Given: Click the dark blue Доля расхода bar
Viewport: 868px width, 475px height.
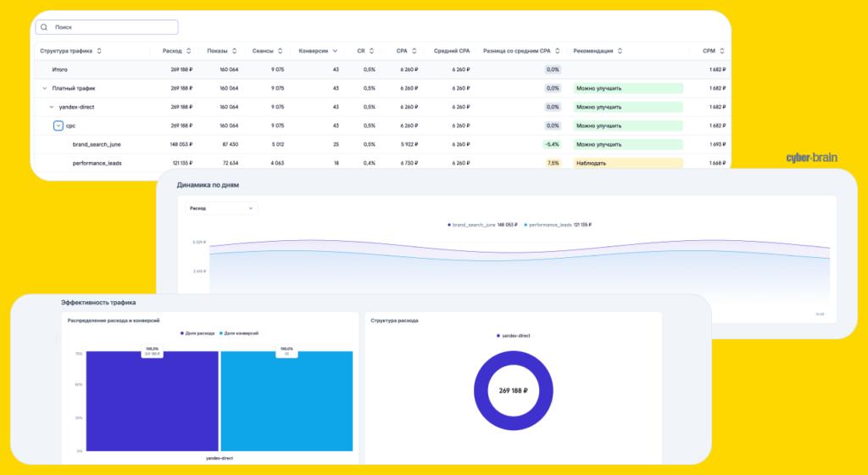Looking at the screenshot, I should pos(153,401).
